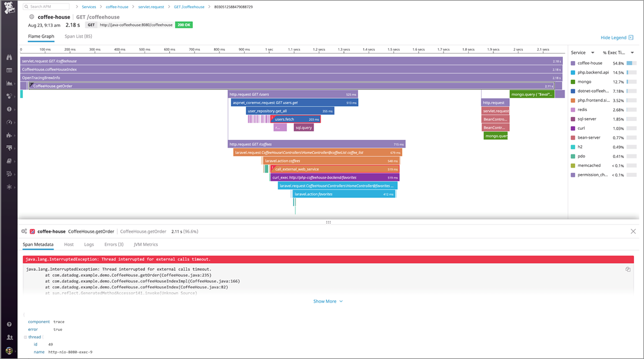Open the Dashboards area-chart sidebar icon
The width and height of the screenshot is (644, 359).
(x=9, y=83)
